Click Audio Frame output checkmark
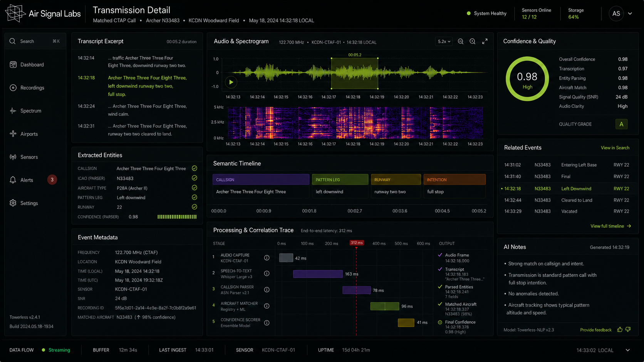 [440, 255]
